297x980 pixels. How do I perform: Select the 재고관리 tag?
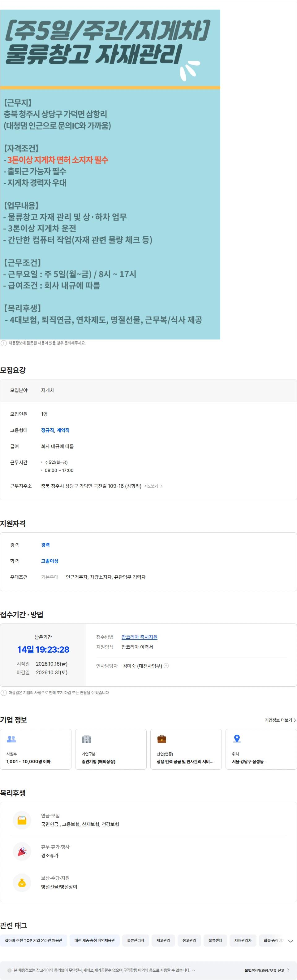point(163,940)
